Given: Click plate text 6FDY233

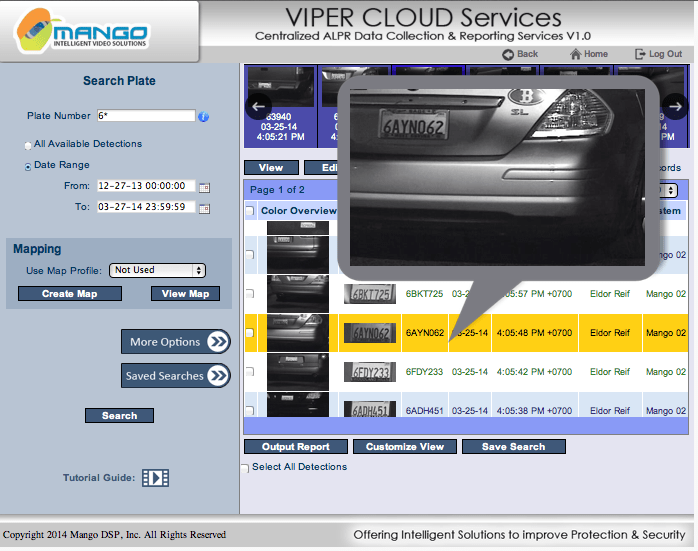Looking at the screenshot, I should (424, 372).
